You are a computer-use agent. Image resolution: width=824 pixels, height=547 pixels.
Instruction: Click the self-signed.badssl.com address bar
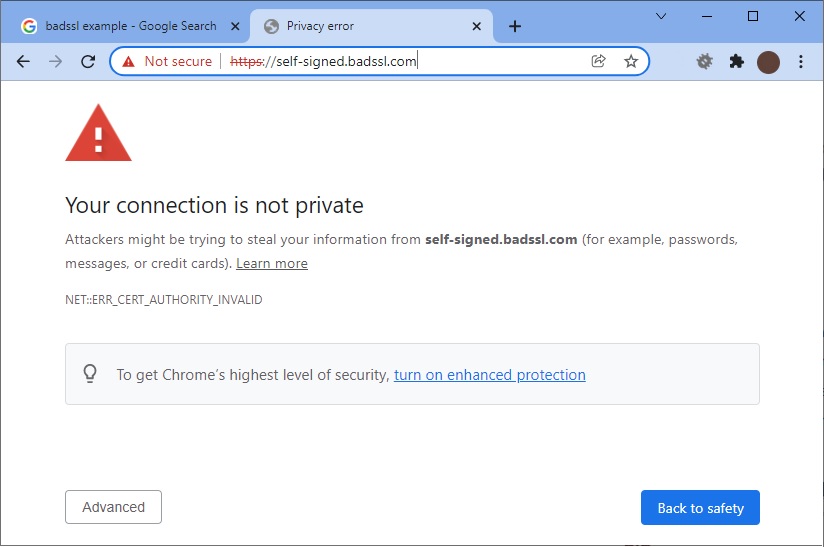tap(379, 61)
